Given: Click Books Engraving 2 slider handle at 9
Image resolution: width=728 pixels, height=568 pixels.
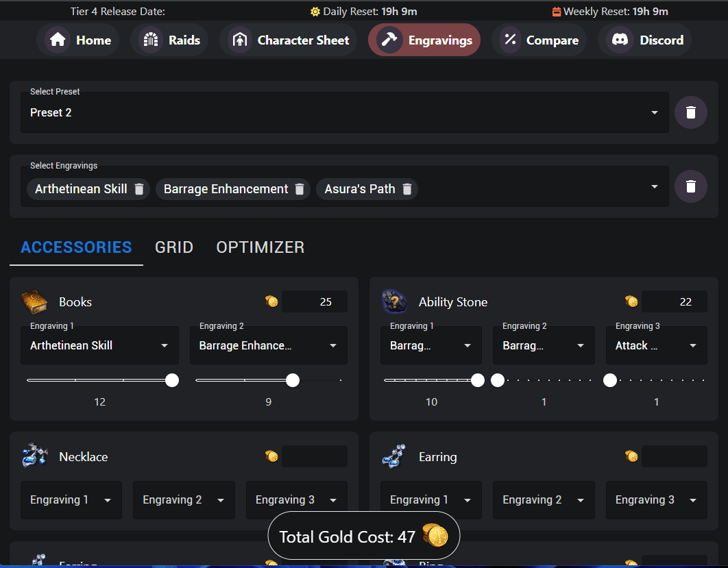Looking at the screenshot, I should tap(293, 380).
